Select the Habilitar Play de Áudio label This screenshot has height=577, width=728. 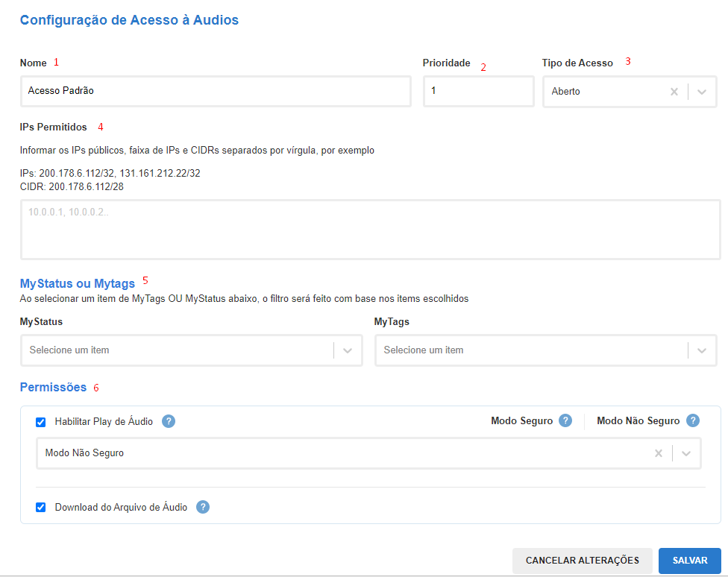click(x=104, y=421)
